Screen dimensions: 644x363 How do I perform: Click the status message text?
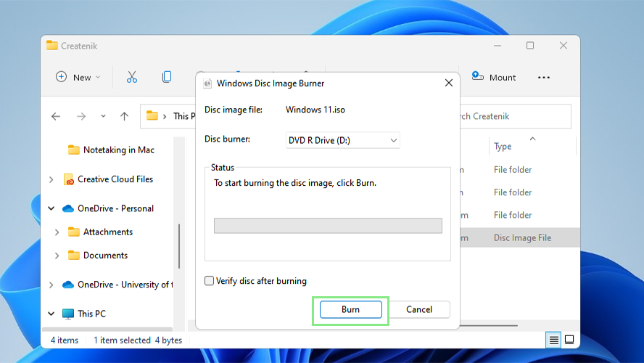coord(295,183)
